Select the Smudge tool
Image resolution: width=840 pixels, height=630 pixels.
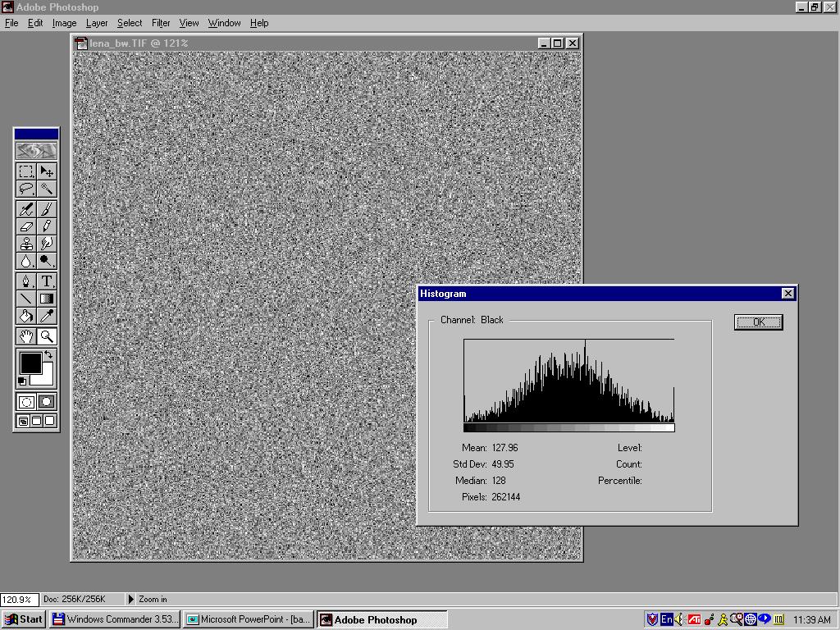pyautogui.click(x=47, y=243)
